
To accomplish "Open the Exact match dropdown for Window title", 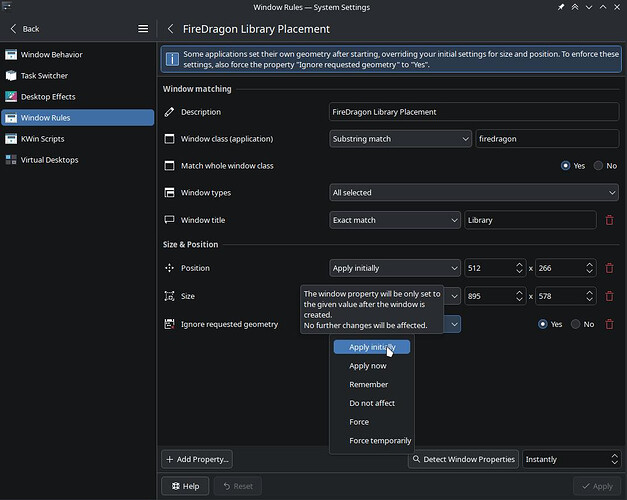I will [395, 220].
